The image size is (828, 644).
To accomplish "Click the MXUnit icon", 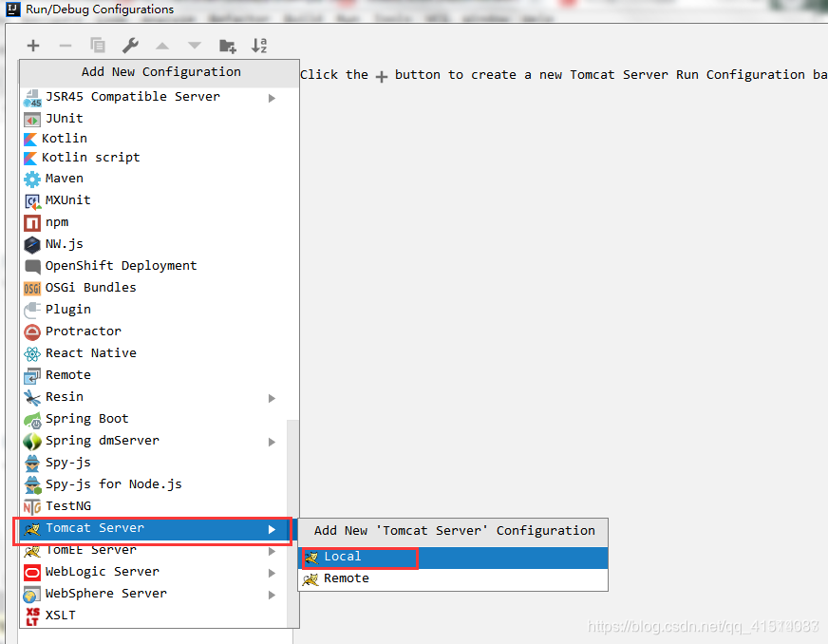I will coord(32,201).
